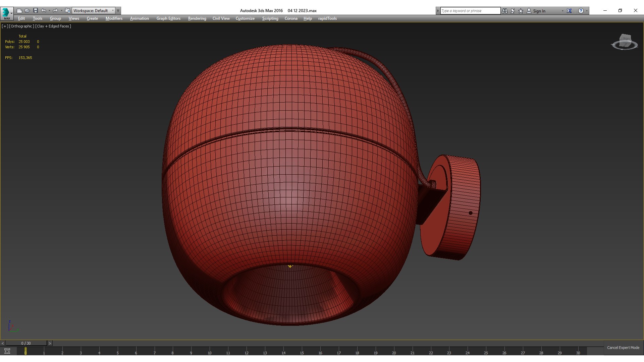Click the 0 / 30 time slider handle
The width and height of the screenshot is (644, 362).
[26, 343]
